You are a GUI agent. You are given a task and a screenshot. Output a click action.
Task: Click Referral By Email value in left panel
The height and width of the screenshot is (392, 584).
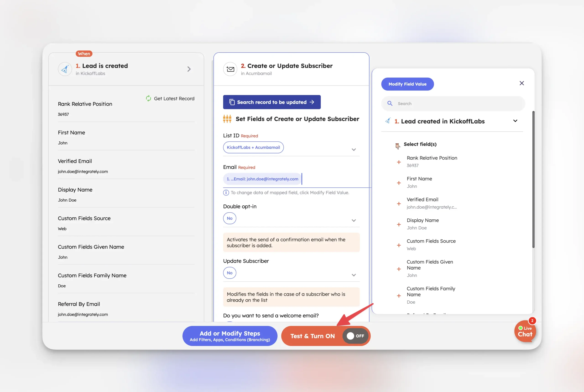[x=83, y=314]
